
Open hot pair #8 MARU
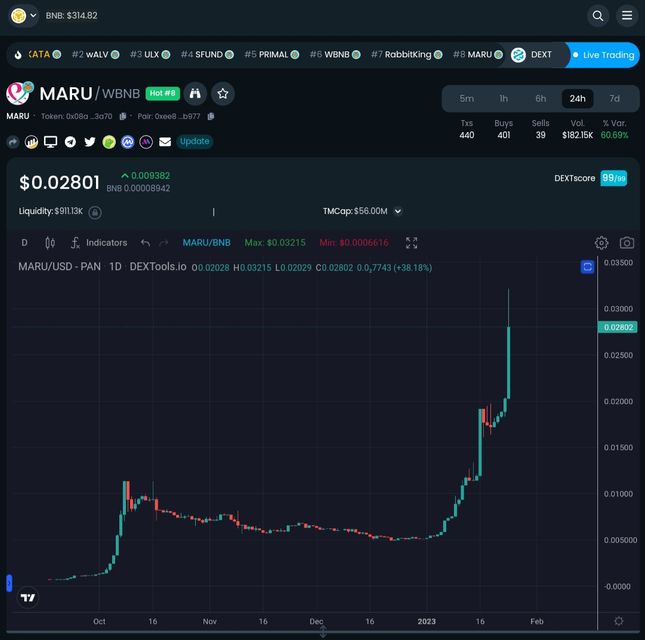coord(478,55)
